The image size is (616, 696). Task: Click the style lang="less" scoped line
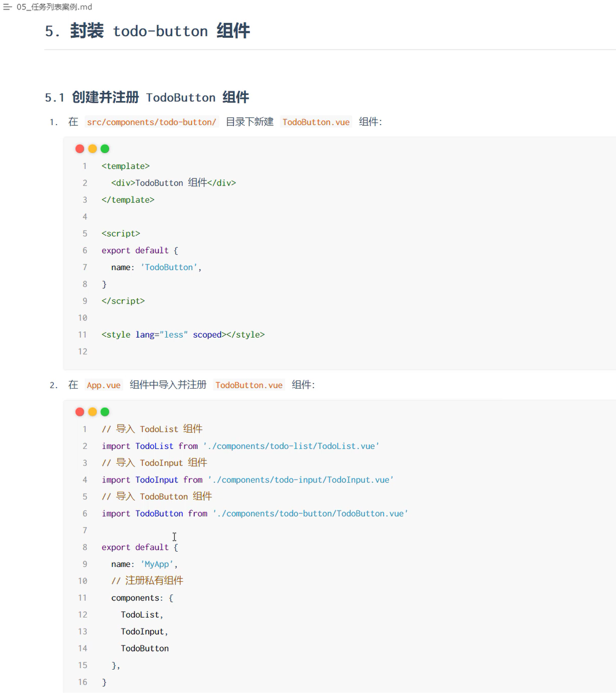click(x=183, y=335)
